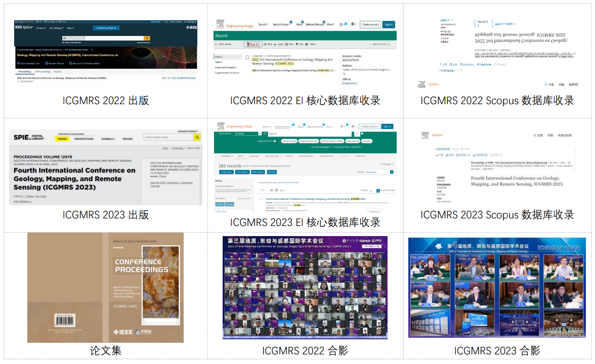Click the Search Digital Library input field
Viewport: 595px width, 364px height.
(168, 137)
